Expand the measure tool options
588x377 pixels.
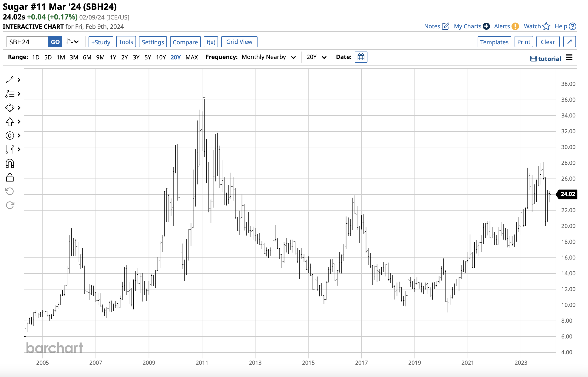tap(19, 149)
